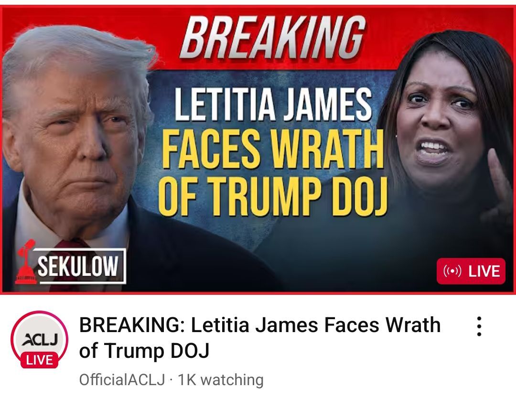This screenshot has height=420, width=516.
Task: Click the ACLJ text inside the channel avatar
Action: tap(40, 340)
